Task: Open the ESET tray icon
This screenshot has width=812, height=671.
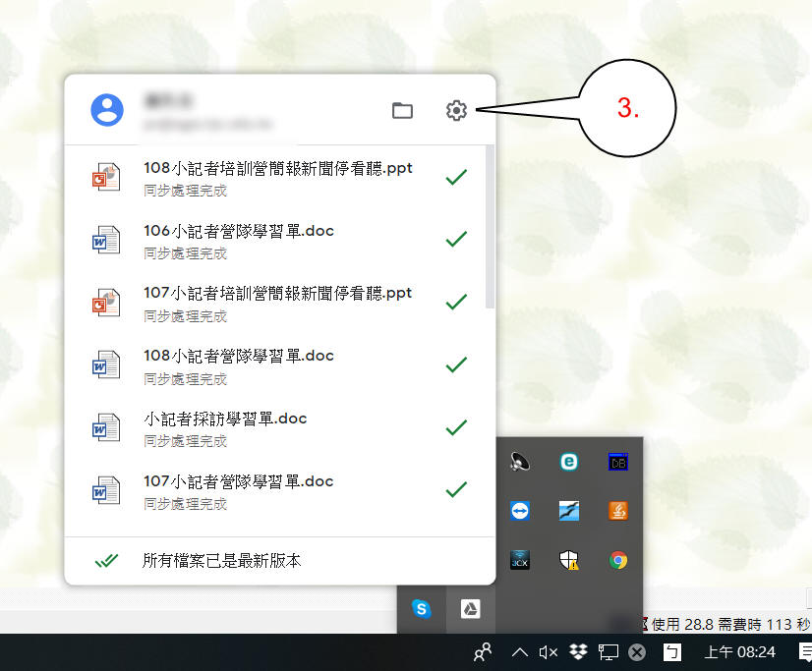Action: 569,462
